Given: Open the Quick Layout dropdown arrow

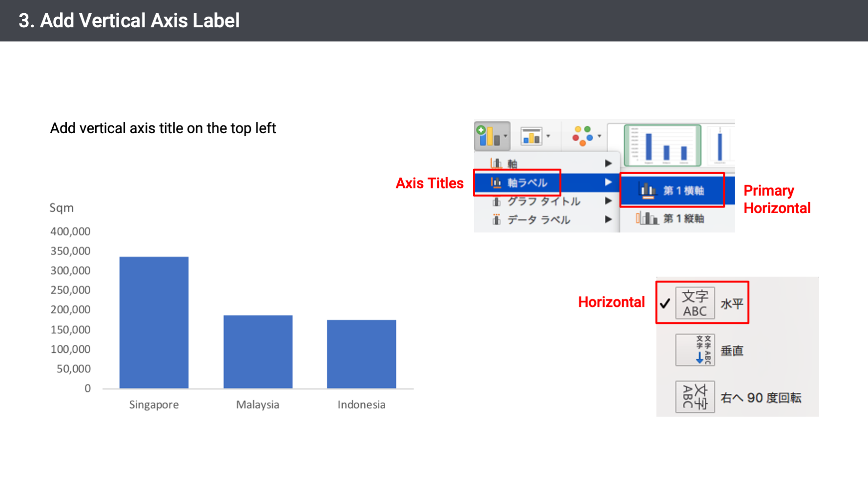Looking at the screenshot, I should pyautogui.click(x=548, y=136).
